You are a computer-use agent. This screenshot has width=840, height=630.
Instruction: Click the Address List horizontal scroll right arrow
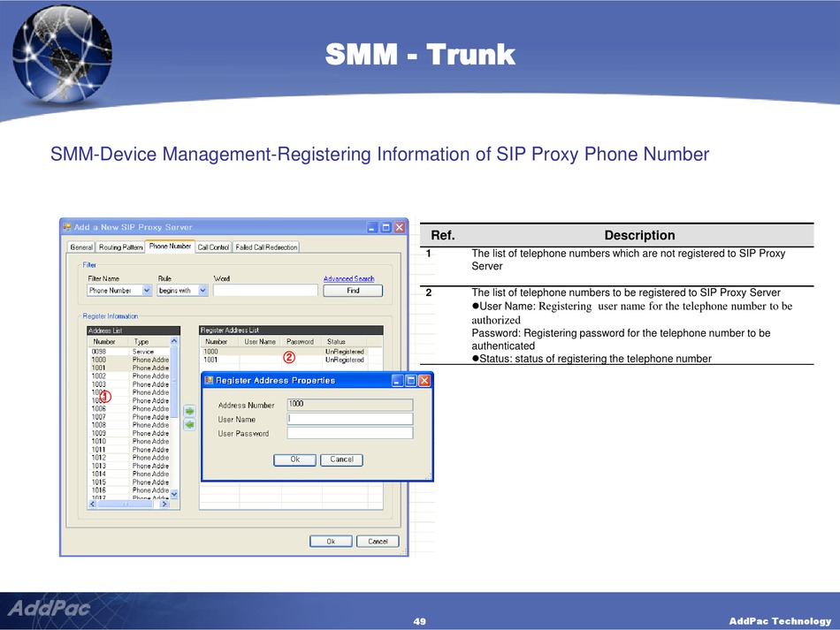coord(164,505)
